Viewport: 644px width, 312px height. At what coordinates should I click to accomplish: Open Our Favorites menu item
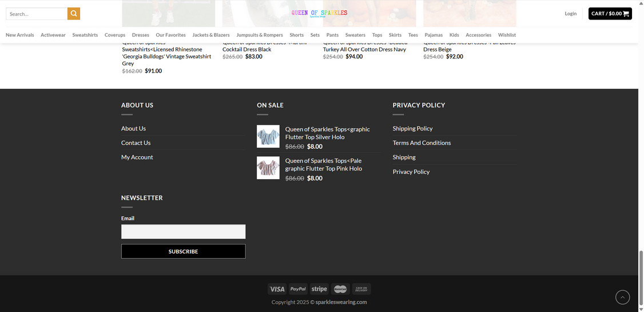[170, 35]
